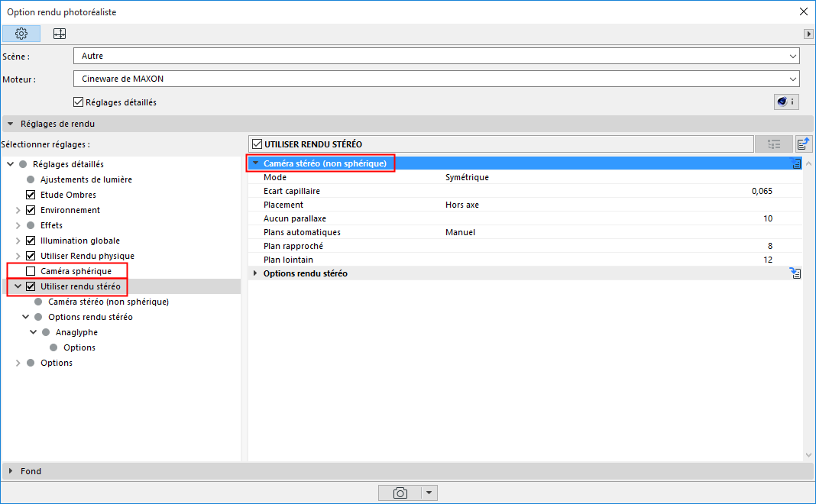Select Ajustements de lumière tree item

[86, 179]
